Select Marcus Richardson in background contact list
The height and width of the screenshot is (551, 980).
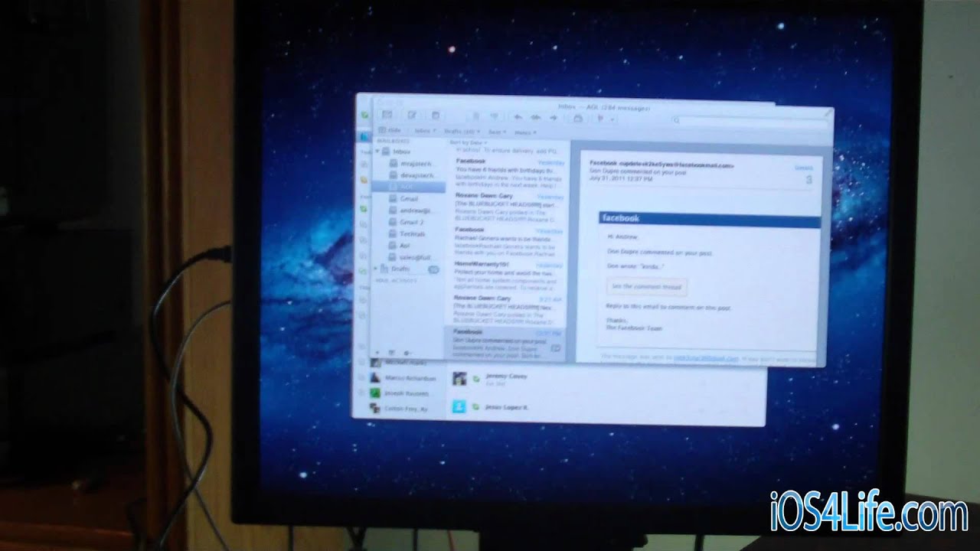click(x=410, y=378)
